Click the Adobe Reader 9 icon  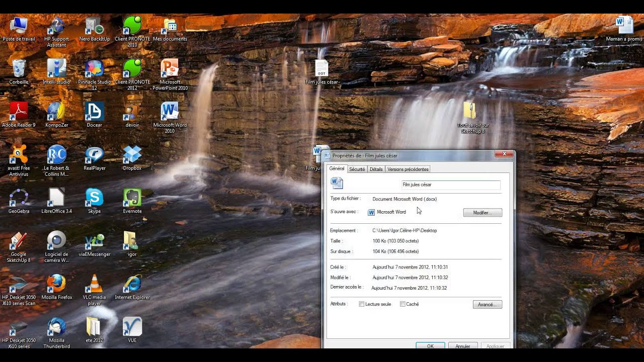pos(19,115)
